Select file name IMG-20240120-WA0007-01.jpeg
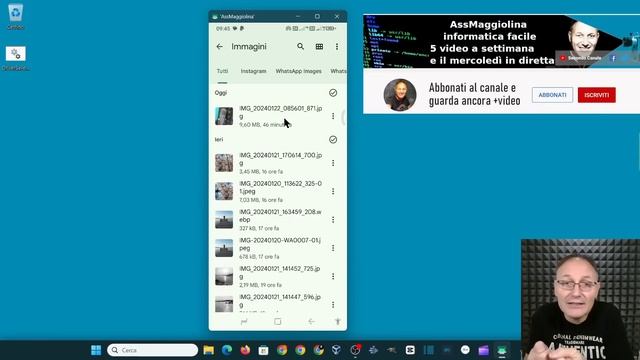 [x=280, y=244]
